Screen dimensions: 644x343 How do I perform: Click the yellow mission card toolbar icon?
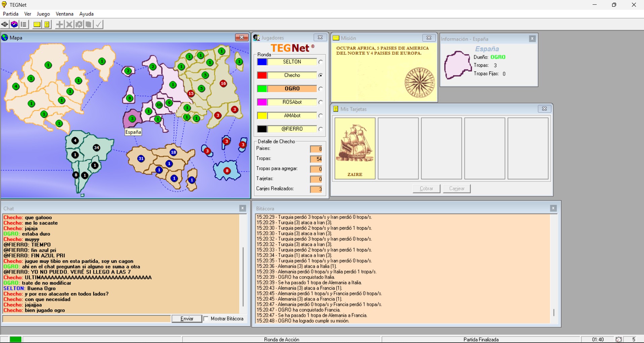(37, 24)
